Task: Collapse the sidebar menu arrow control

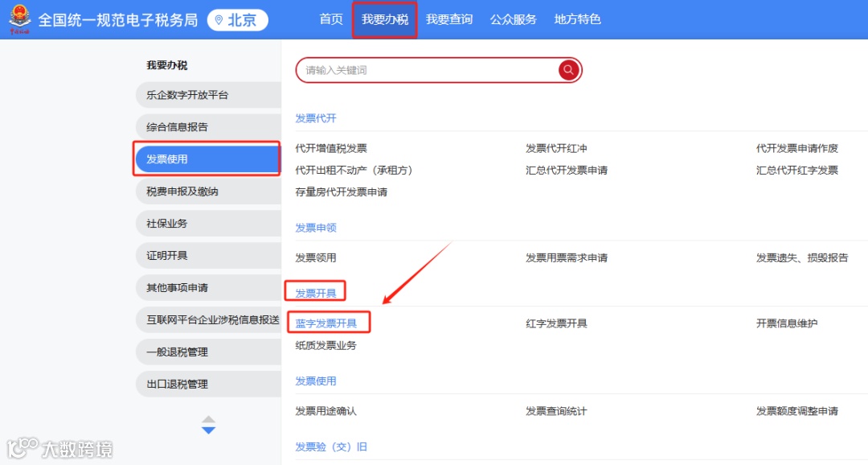Action: click(x=208, y=419)
